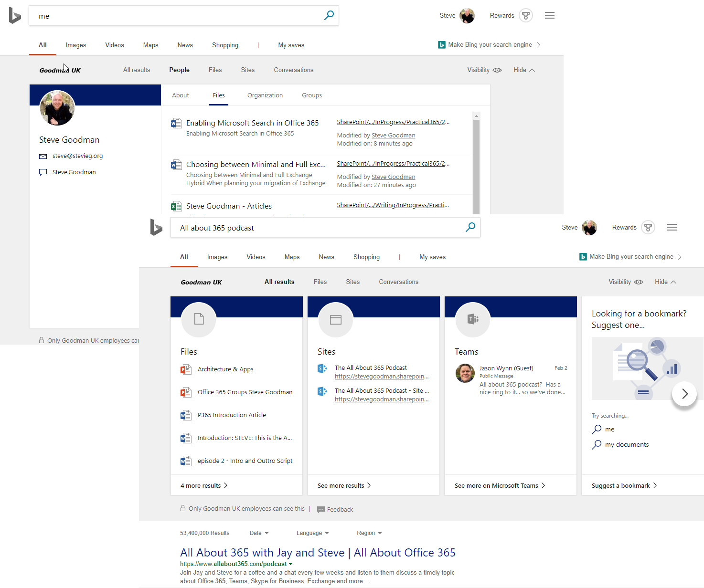
Task: Switch to Images tab in top window
Action: (x=76, y=45)
